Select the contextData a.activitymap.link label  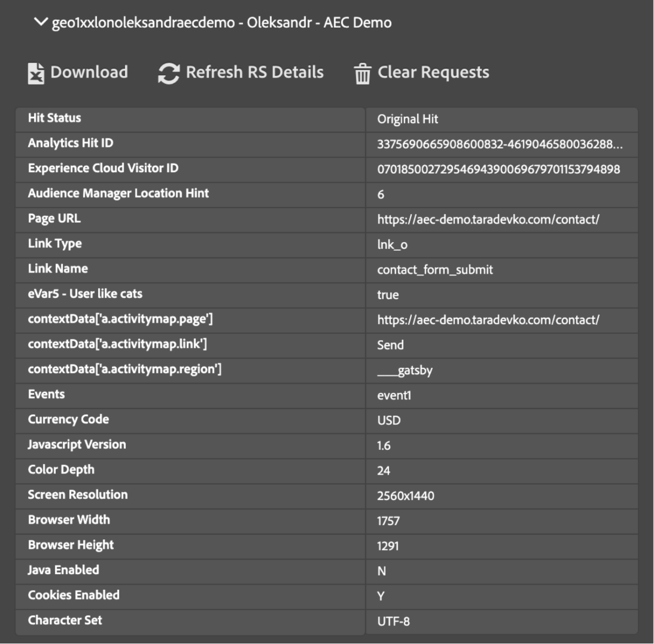pyautogui.click(x=118, y=344)
